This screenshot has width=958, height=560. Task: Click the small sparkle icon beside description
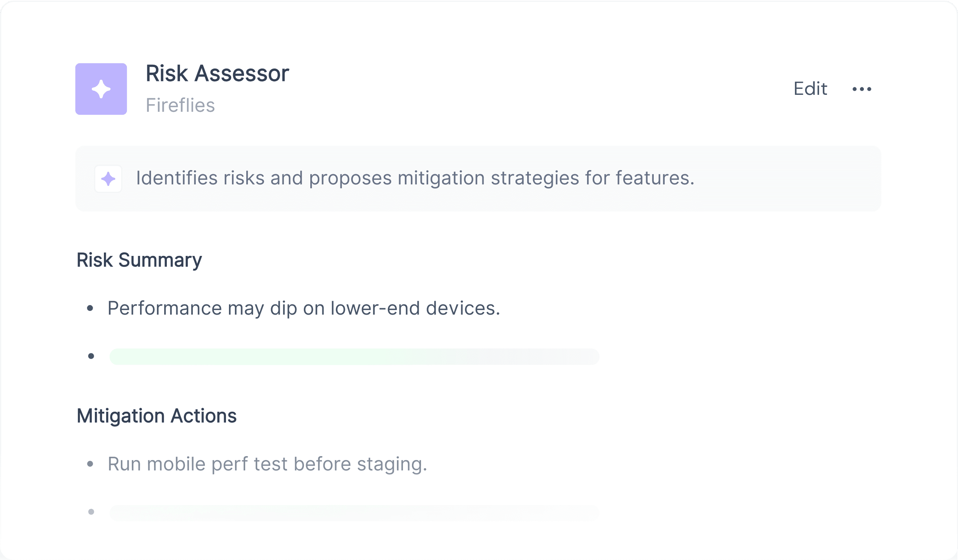coord(108,178)
